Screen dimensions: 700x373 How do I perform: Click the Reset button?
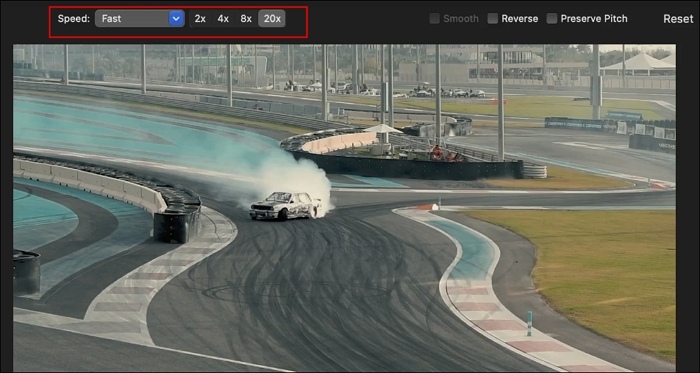click(x=678, y=19)
